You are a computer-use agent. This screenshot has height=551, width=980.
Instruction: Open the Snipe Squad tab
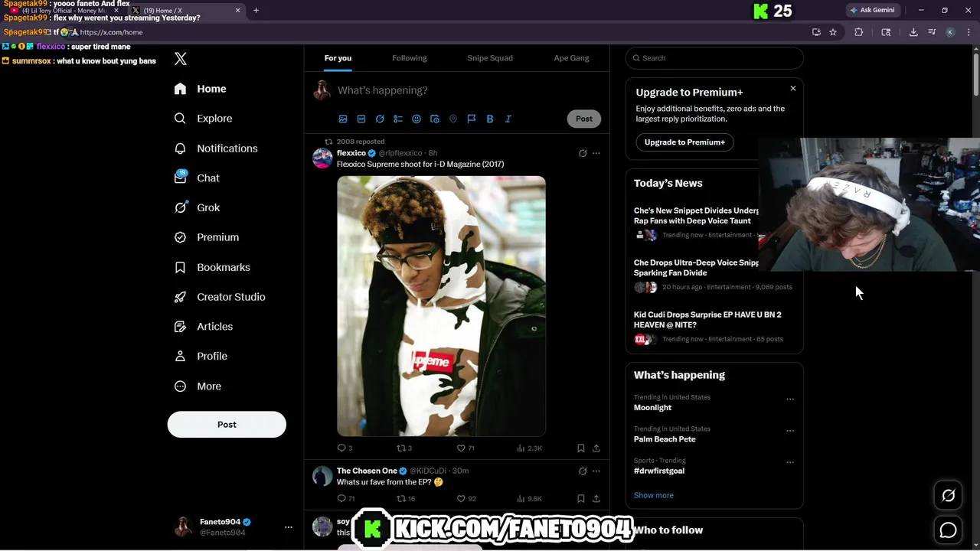490,58
